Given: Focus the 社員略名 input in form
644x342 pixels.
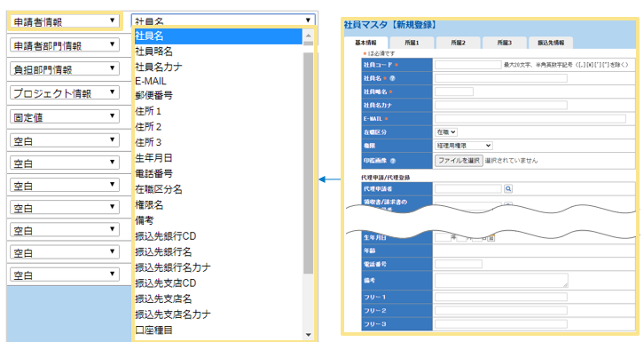Looking at the screenshot, I should (454, 91).
